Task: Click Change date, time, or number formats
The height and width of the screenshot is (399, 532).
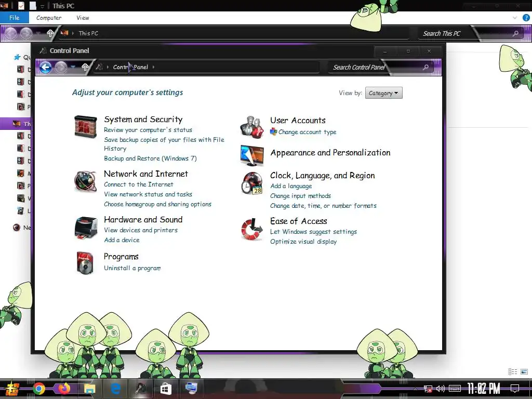Action: [323, 206]
